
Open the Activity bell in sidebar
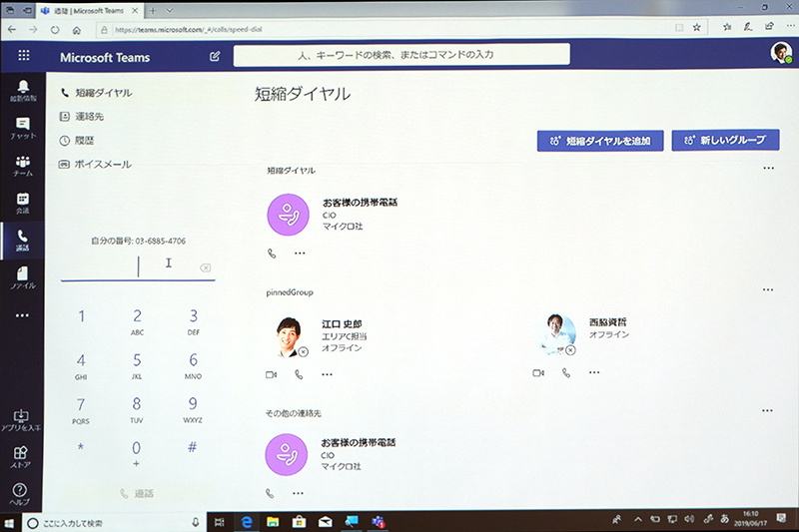click(x=23, y=91)
